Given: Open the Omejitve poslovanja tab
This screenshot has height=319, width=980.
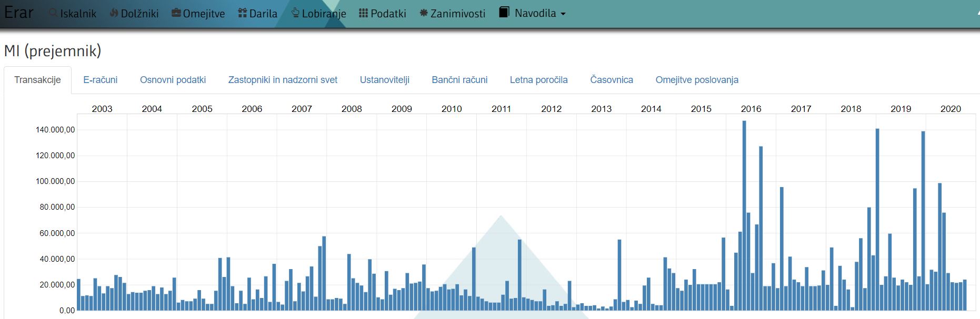Looking at the screenshot, I should tap(696, 80).
